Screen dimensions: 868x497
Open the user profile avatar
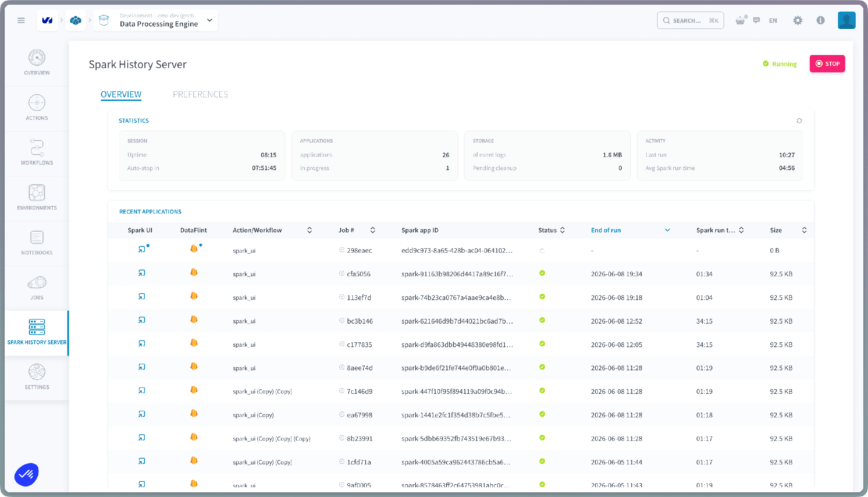846,20
